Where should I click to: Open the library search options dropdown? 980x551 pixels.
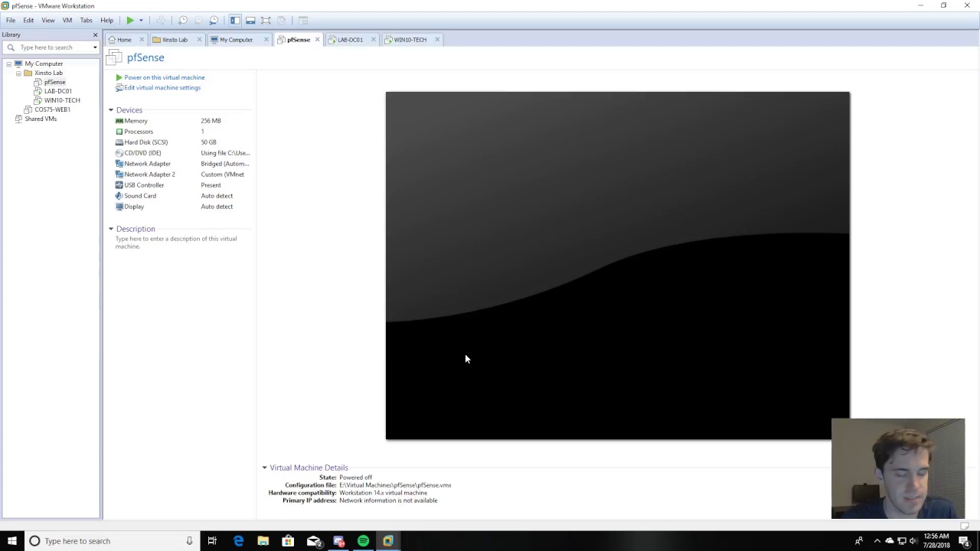pos(95,47)
